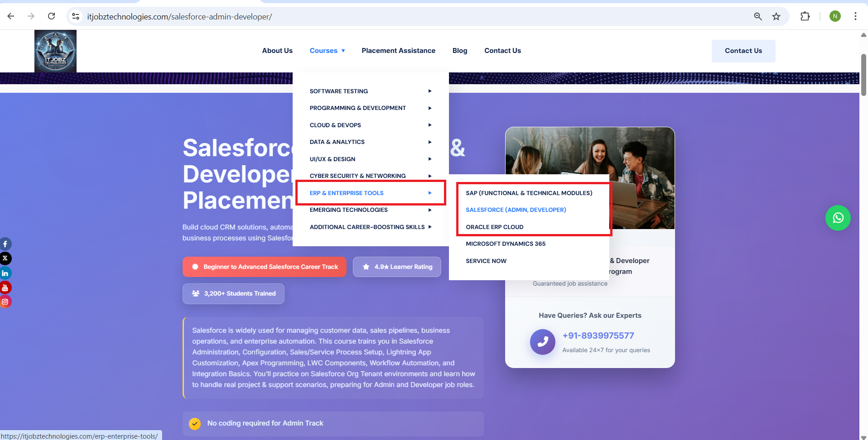Click the Contact Us button at top right

tap(743, 51)
